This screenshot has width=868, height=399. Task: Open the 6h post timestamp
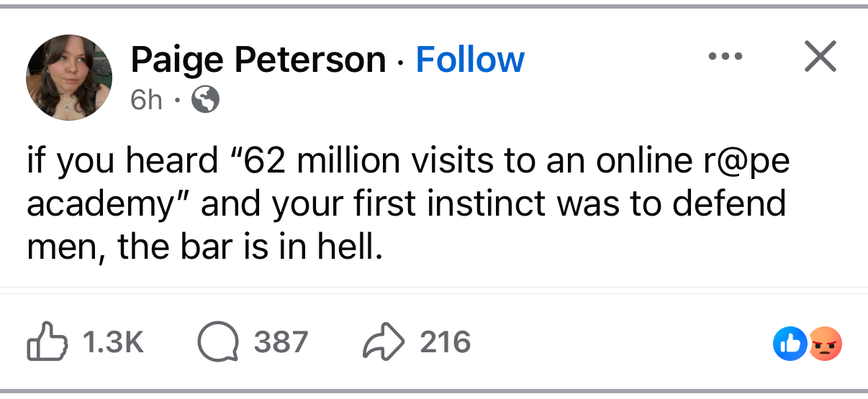pos(146,101)
